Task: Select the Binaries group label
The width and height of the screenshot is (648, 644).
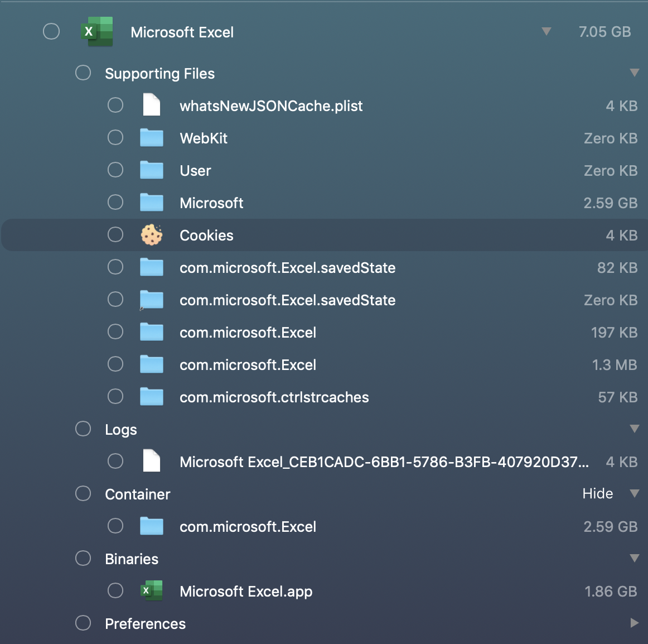Action: (132, 559)
